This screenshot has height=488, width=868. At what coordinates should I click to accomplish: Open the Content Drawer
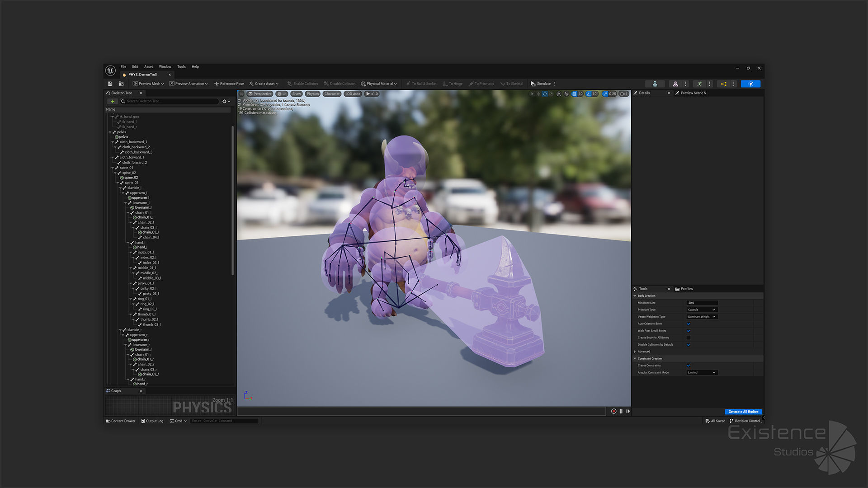[x=121, y=421]
